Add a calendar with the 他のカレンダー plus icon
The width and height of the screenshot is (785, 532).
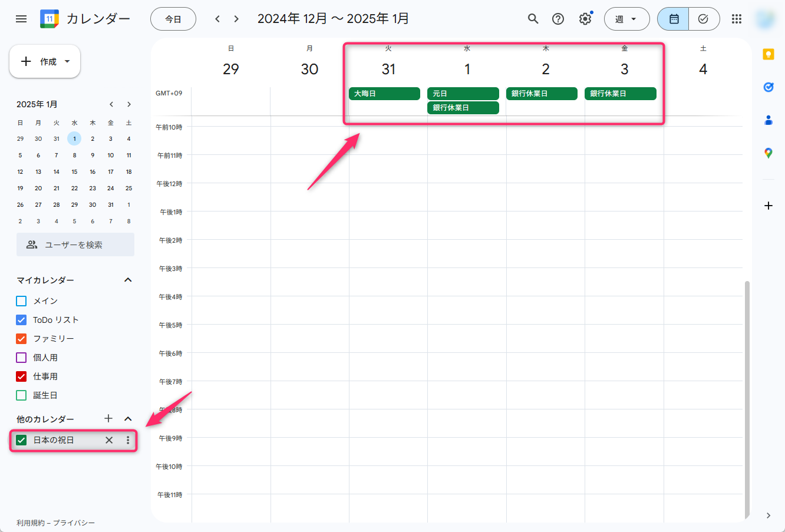point(108,418)
